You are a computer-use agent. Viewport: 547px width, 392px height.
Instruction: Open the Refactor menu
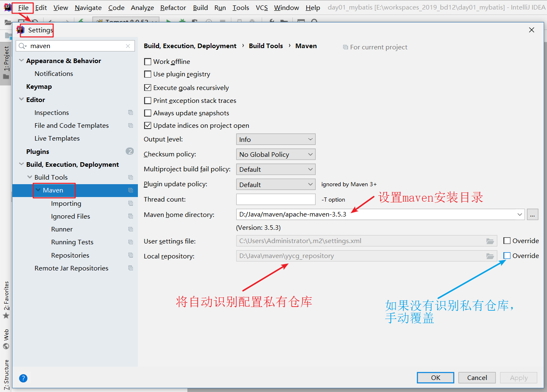tap(173, 7)
